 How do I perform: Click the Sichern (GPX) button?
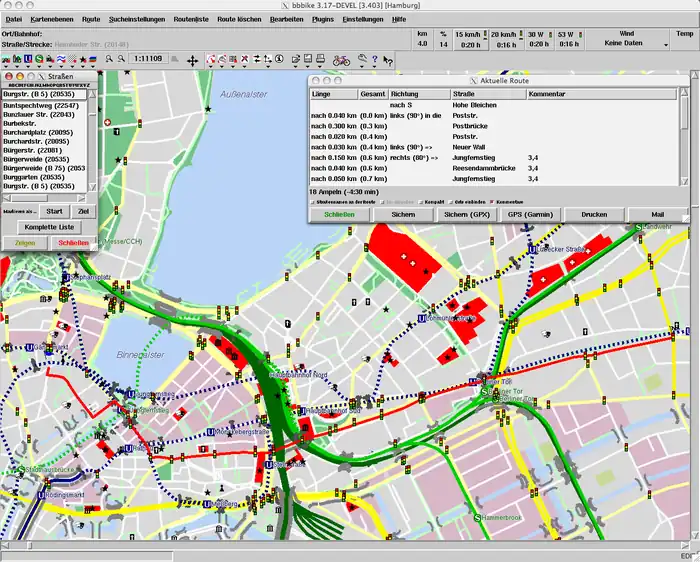coord(467,215)
